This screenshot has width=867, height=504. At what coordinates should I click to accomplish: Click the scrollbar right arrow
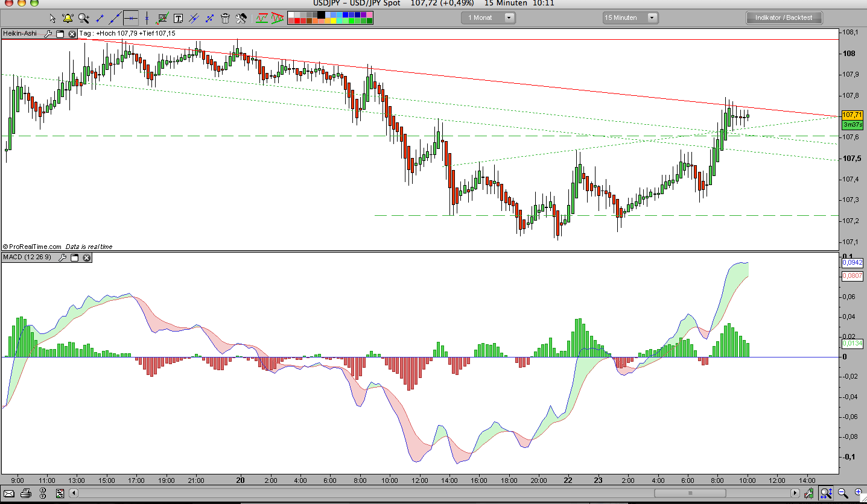pyautogui.click(x=795, y=494)
